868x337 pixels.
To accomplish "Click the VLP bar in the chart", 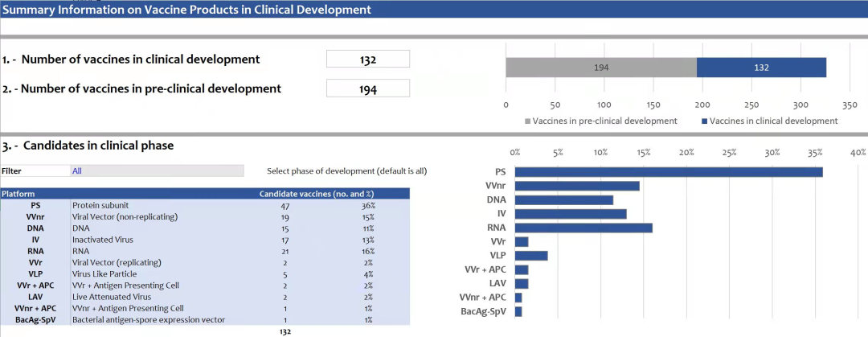I will (x=530, y=256).
